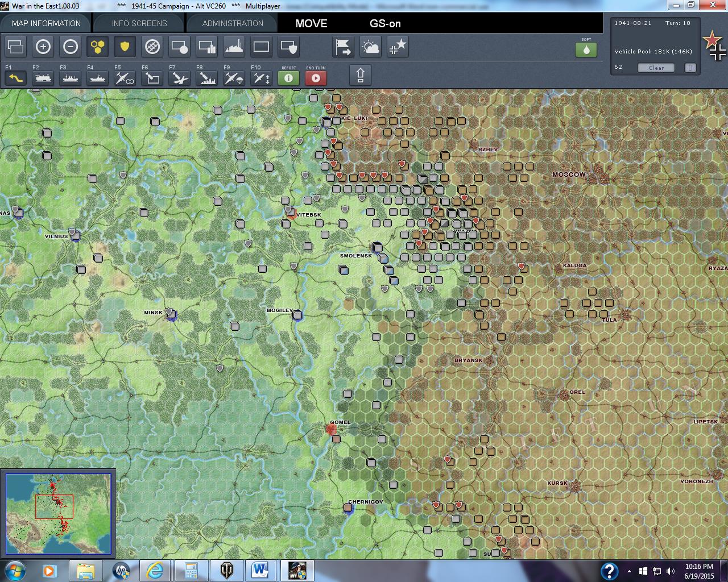Click the cross and star sides icon
This screenshot has height=582, width=728.
(398, 47)
